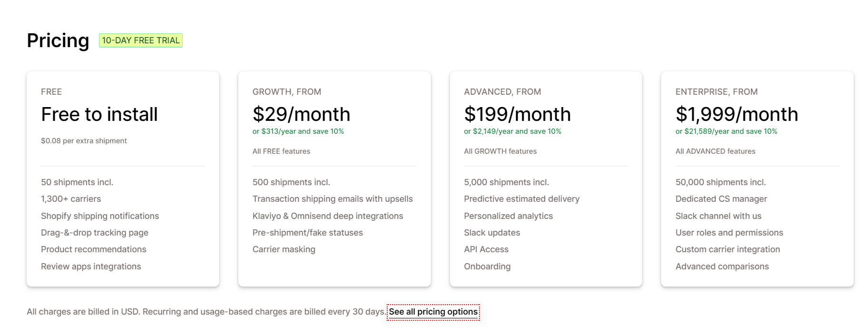868x336 pixels.
Task: Select the ADVANCED pricing card
Action: click(x=546, y=178)
